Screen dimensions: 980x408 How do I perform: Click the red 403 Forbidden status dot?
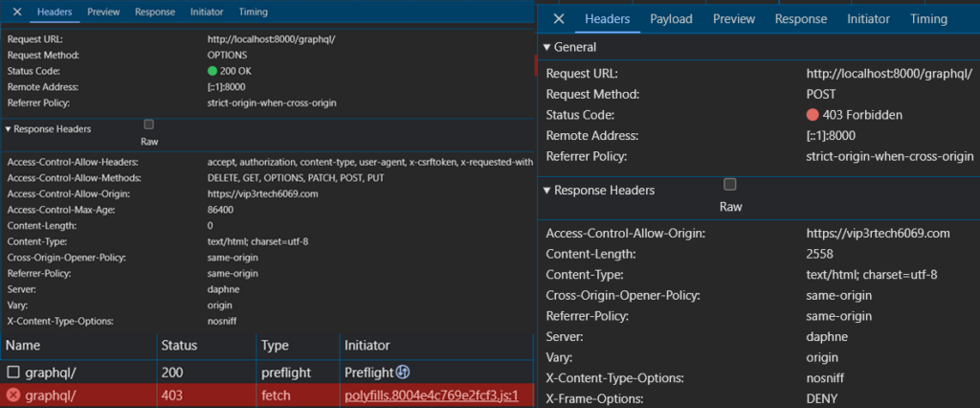point(813,115)
